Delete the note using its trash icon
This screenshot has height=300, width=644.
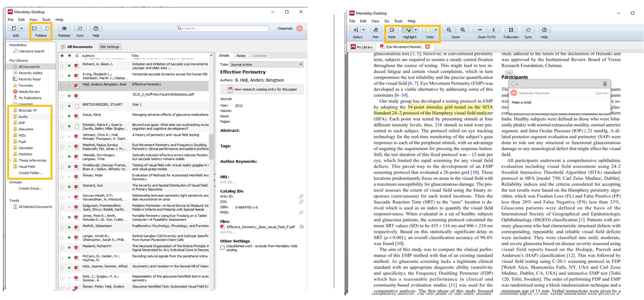coord(605,84)
